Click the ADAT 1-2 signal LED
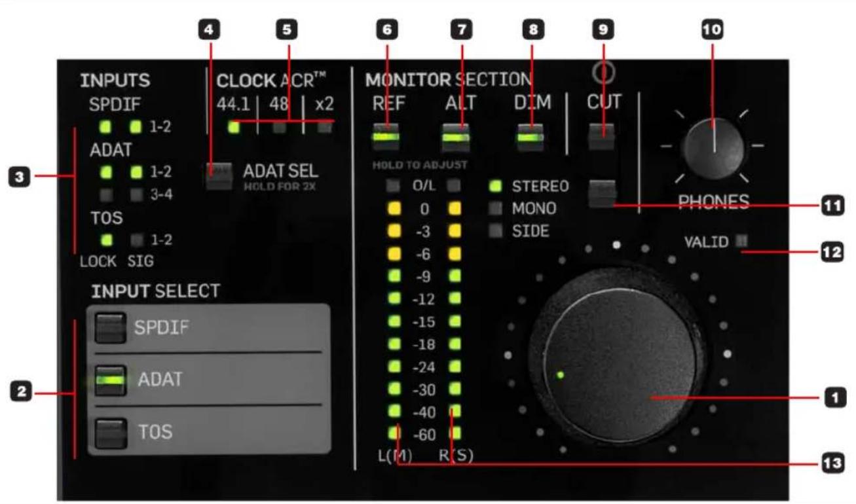Screen dimensions: 856x504 (136, 173)
